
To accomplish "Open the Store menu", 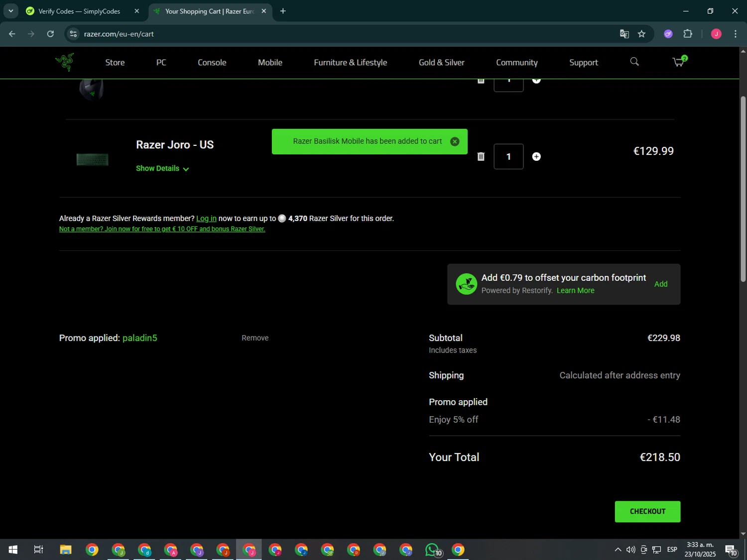I will 115,62.
